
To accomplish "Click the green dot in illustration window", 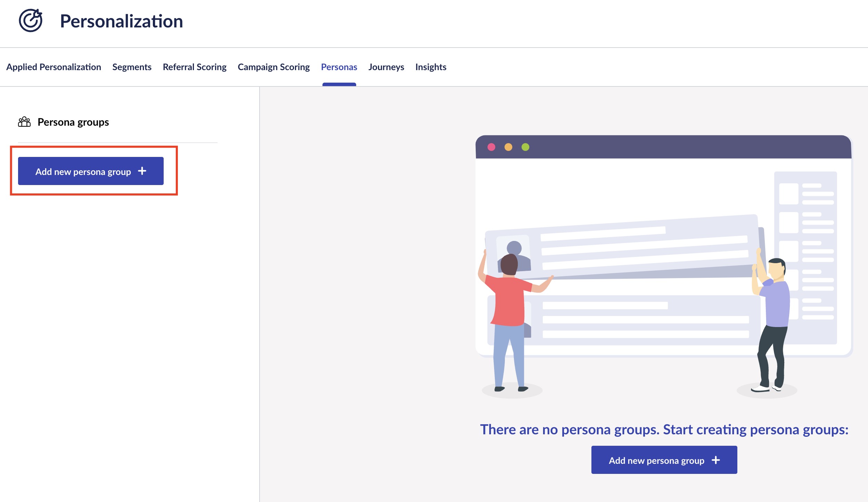I will point(525,147).
